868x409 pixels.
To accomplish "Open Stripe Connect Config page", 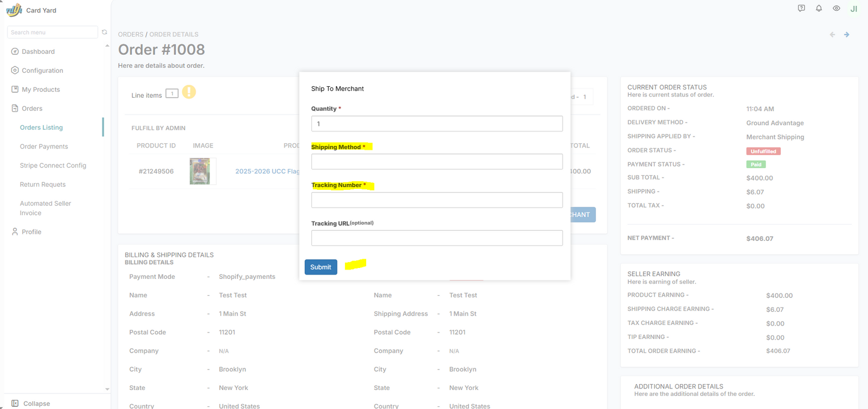I will click(53, 165).
